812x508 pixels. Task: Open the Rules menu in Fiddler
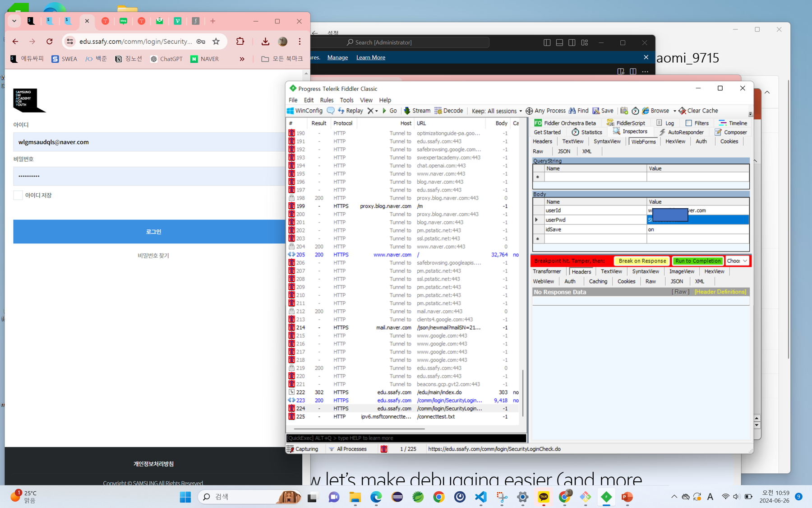tap(327, 100)
